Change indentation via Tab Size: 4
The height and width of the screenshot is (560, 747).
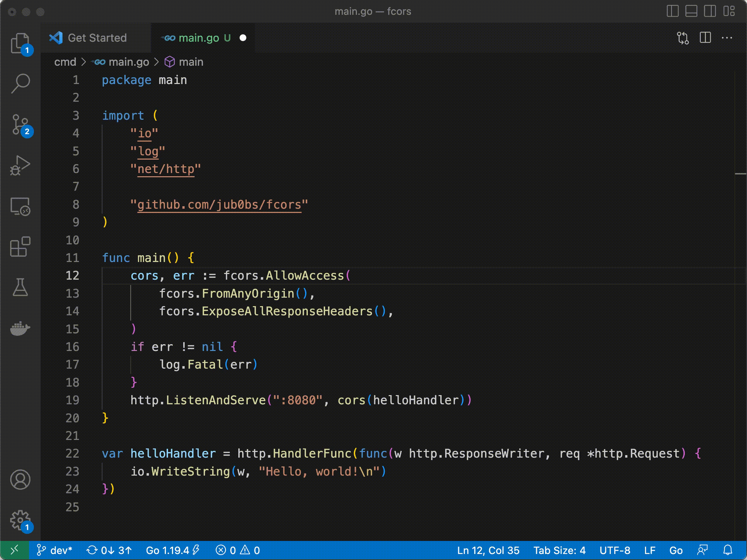click(560, 550)
